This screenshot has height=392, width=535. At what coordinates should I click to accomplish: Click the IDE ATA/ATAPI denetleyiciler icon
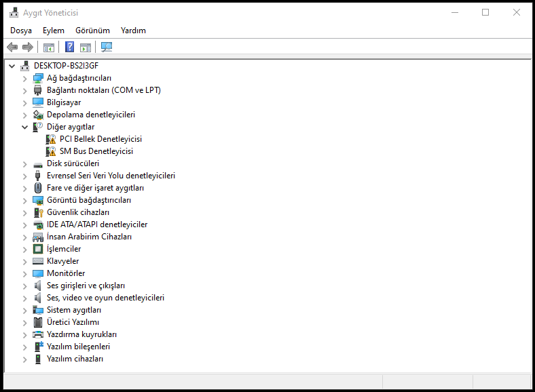click(38, 224)
